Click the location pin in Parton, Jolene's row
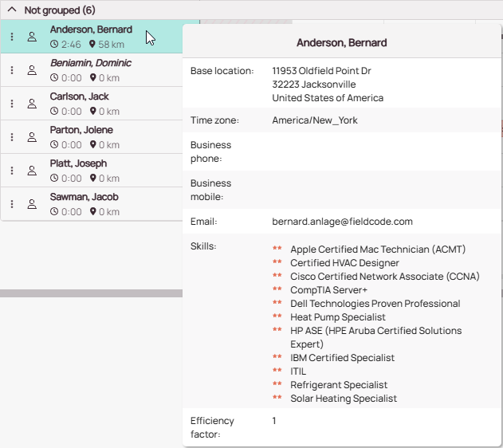 click(x=93, y=144)
